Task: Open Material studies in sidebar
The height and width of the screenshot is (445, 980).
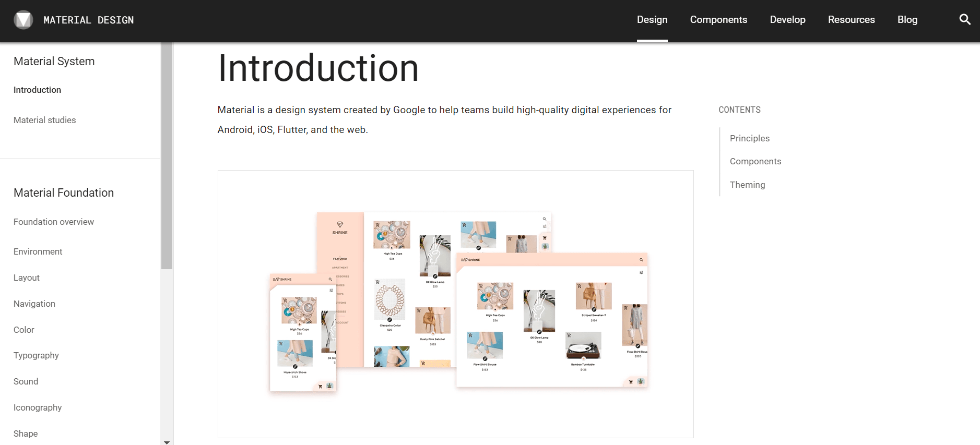Action: [44, 120]
